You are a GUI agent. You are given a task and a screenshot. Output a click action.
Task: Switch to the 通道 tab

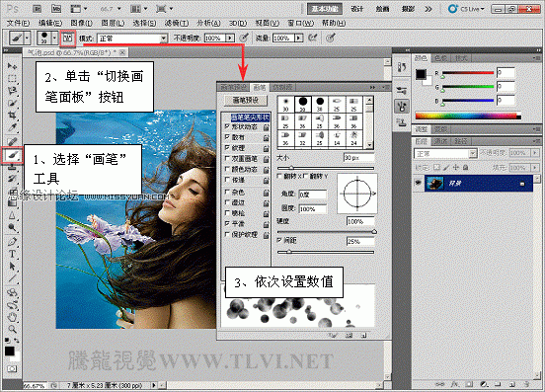440,141
